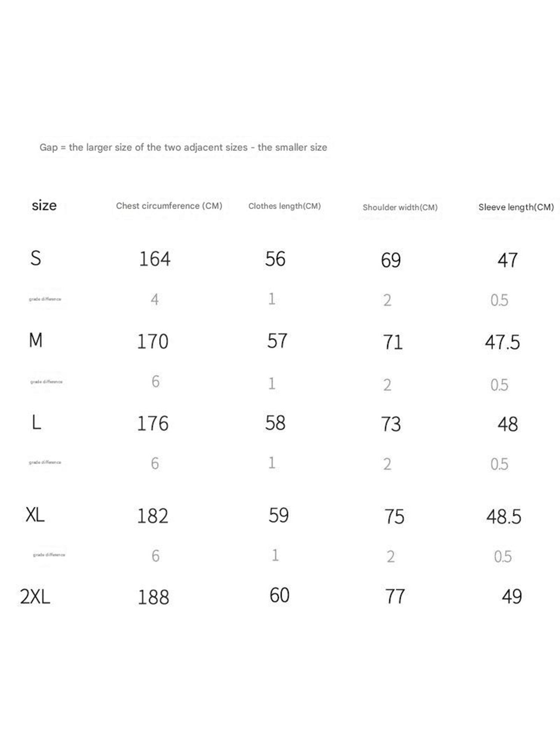Select the L size row label

pos(36,422)
